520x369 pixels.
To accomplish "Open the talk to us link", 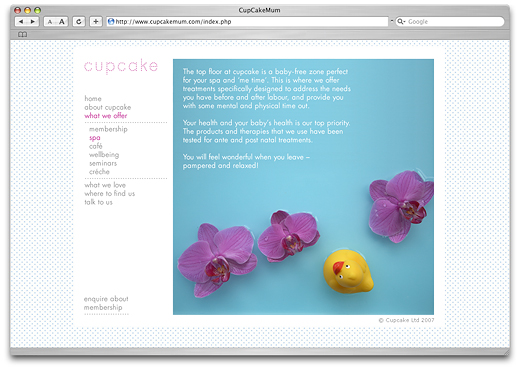I will [x=98, y=202].
